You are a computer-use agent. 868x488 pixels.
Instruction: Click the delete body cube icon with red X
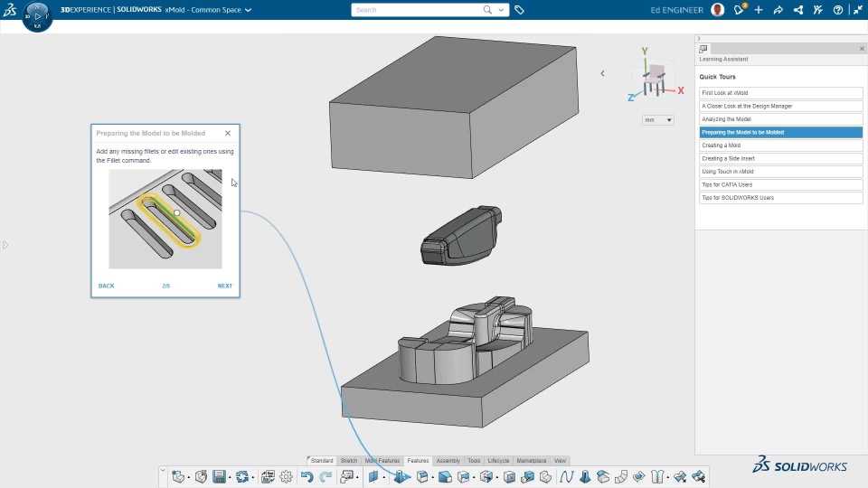tap(509, 476)
